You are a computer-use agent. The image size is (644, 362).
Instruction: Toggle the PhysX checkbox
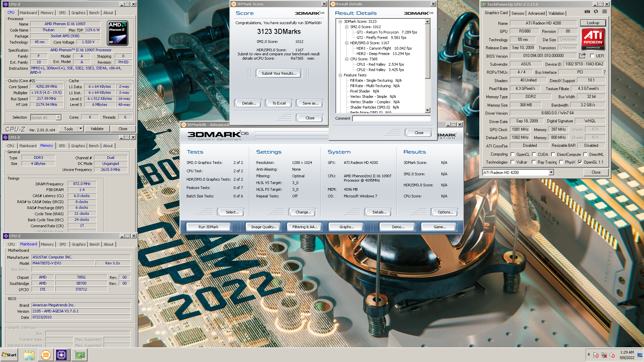pos(561,162)
